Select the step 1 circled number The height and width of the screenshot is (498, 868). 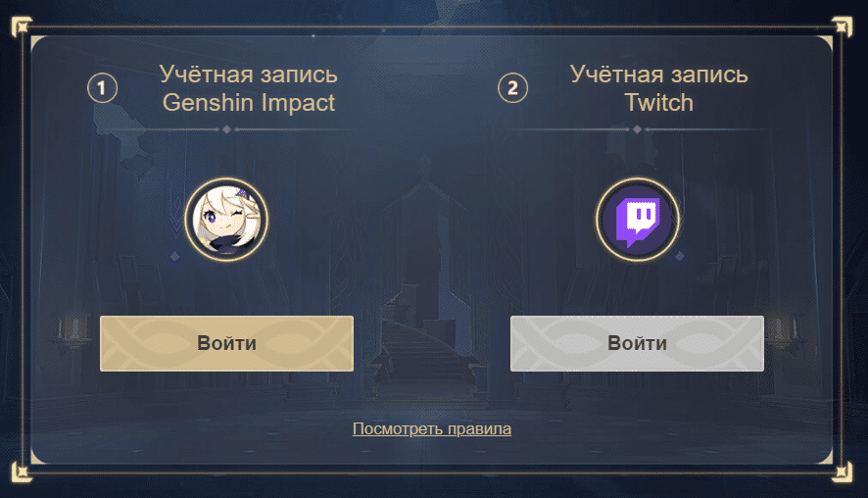(x=103, y=88)
